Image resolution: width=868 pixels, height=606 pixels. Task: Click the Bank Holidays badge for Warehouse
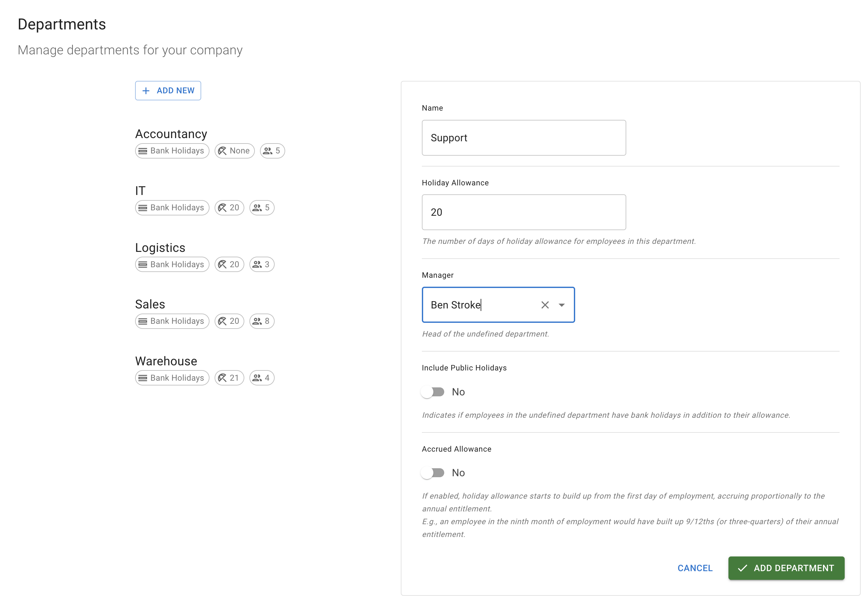[x=172, y=377]
